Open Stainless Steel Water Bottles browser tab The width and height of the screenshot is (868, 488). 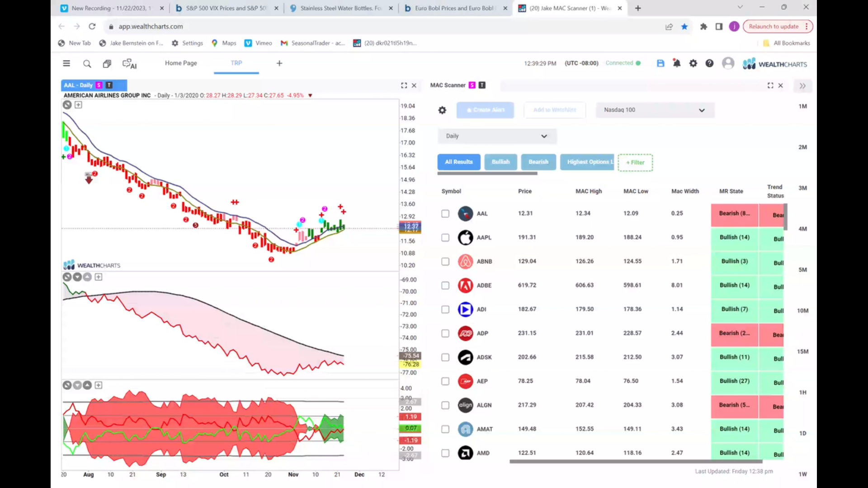[x=341, y=8]
